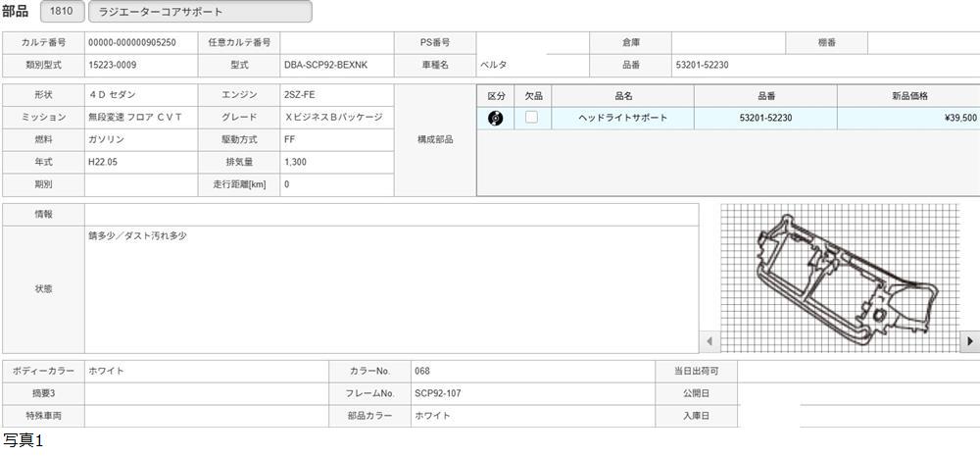Image resolution: width=980 pixels, height=457 pixels.
Task: Click the 品名 column header
Action: tap(622, 96)
